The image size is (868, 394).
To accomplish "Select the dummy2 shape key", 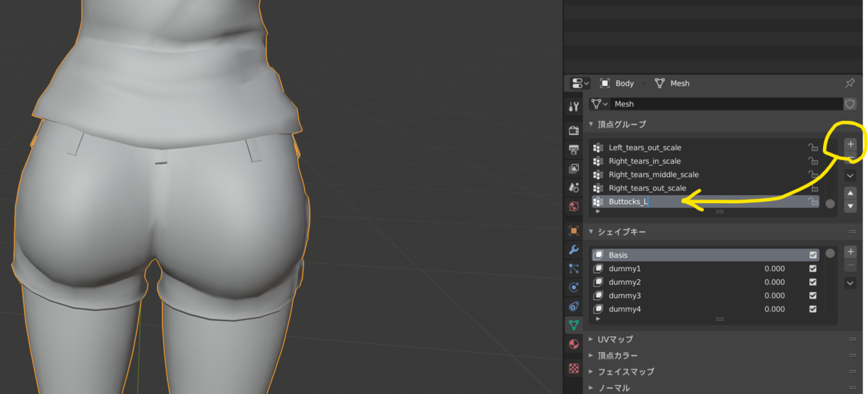I will 706,282.
